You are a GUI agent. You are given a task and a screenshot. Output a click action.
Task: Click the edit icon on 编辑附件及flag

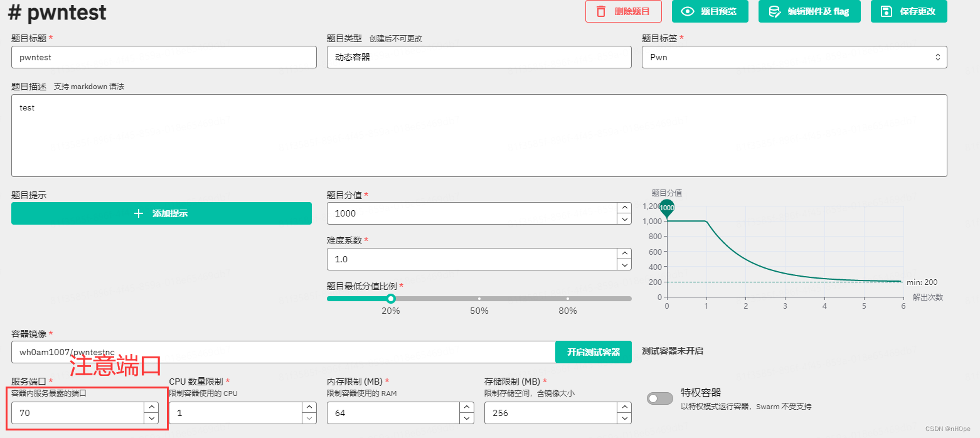[773, 11]
